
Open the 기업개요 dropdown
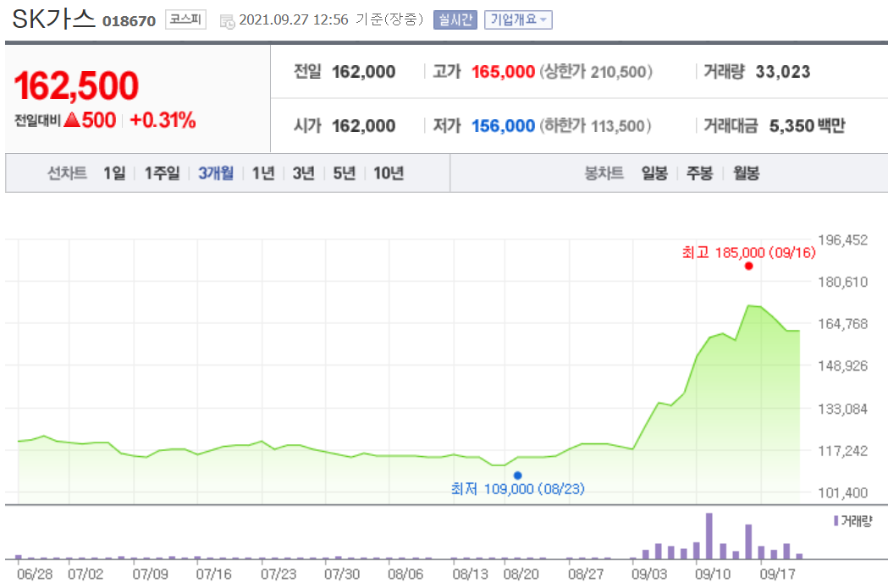click(518, 19)
